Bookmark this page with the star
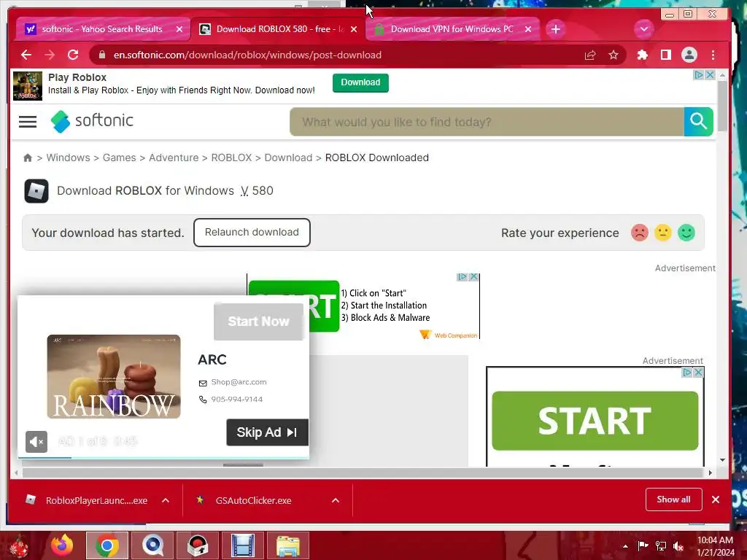Screen dimensions: 747x560 tap(614, 55)
